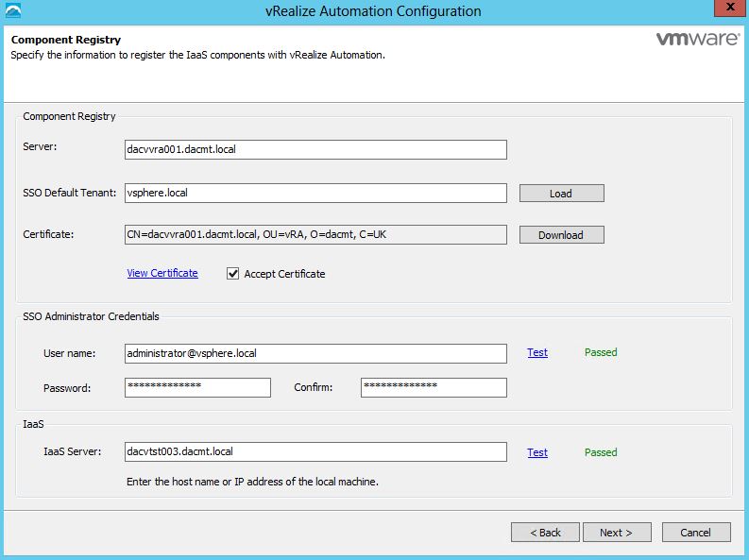
Task: Click the Passed status beside User name
Action: pyautogui.click(x=601, y=352)
